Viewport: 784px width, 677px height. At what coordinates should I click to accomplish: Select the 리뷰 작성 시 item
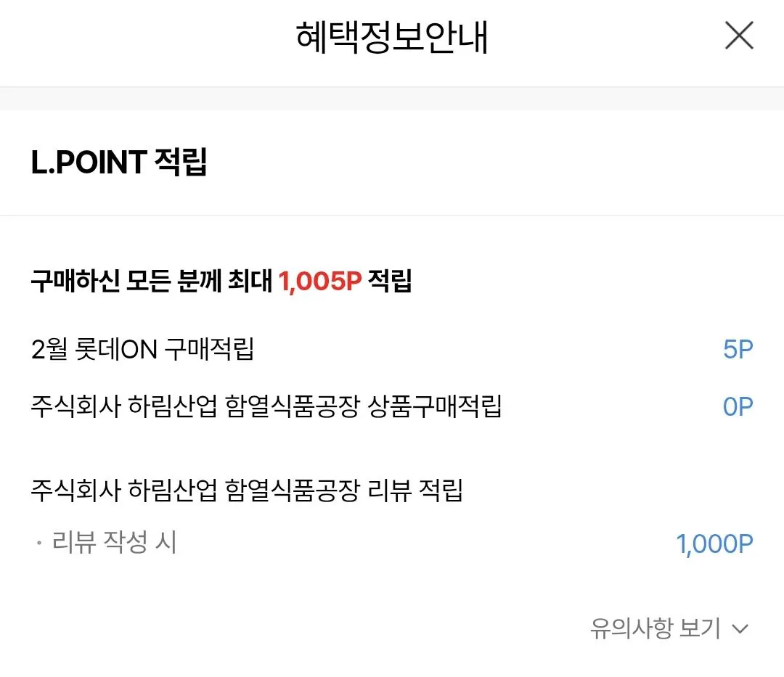[x=114, y=543]
